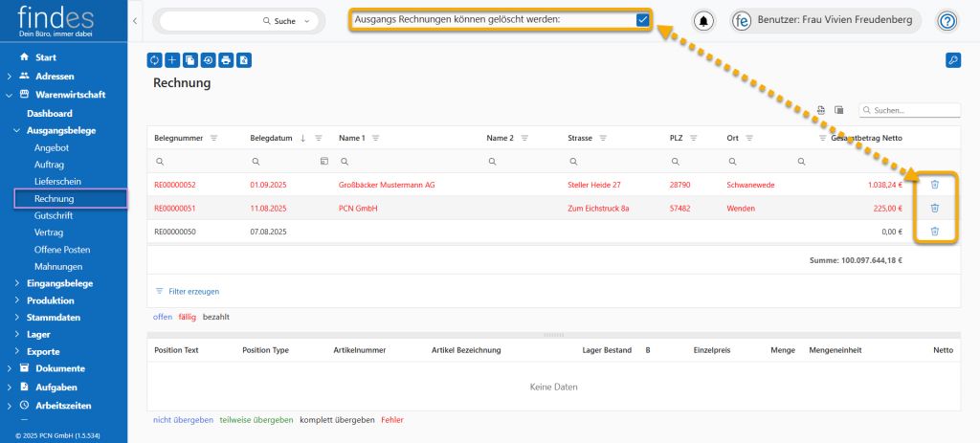Delete invoice RE00000052 with trash icon
The image size is (980, 443).
coord(935,185)
